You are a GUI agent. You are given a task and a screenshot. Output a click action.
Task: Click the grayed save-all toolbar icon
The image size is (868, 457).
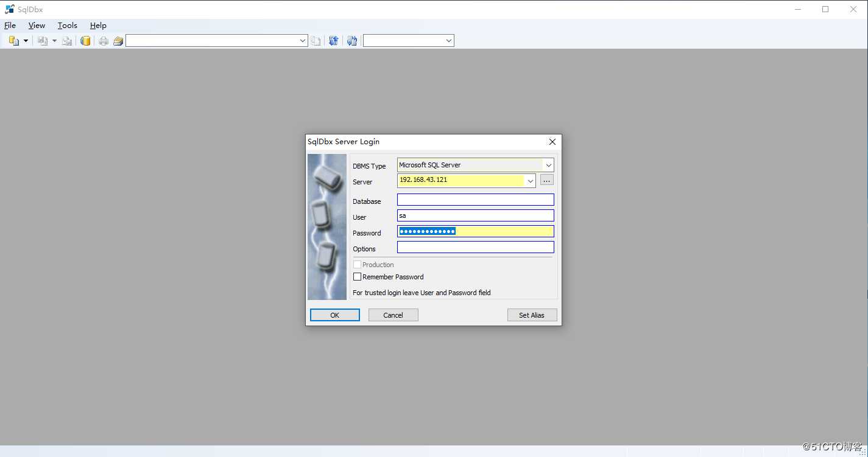[67, 41]
